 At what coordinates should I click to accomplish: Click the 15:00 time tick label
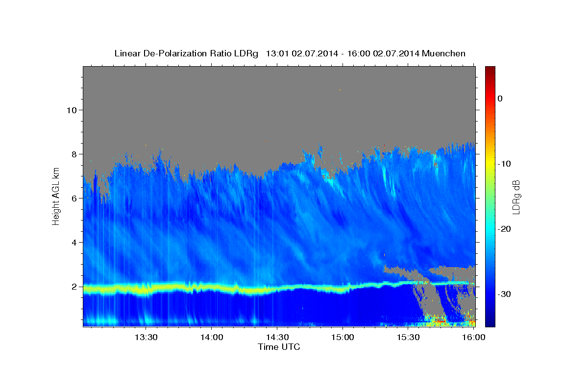tap(343, 338)
